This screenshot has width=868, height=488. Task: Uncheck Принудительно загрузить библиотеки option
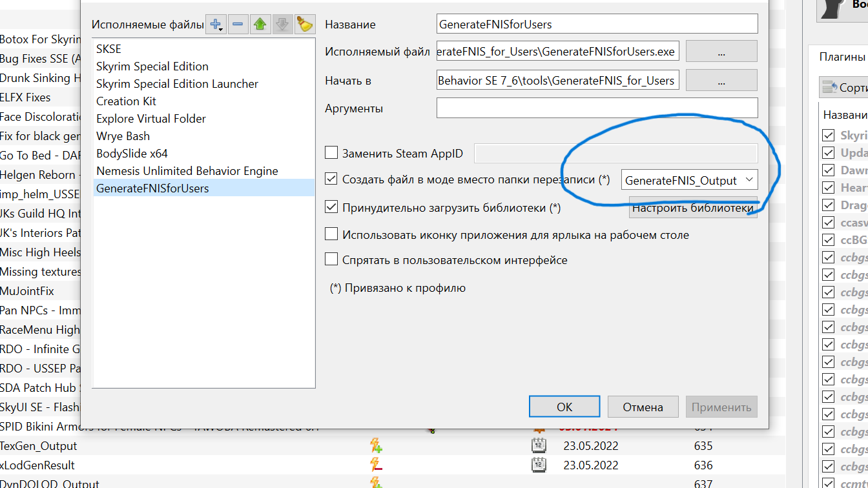(331, 207)
